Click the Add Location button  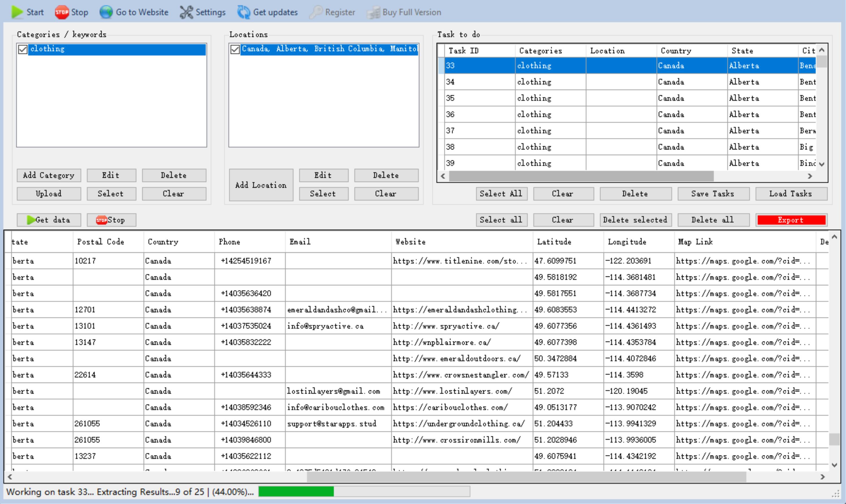[x=261, y=185]
